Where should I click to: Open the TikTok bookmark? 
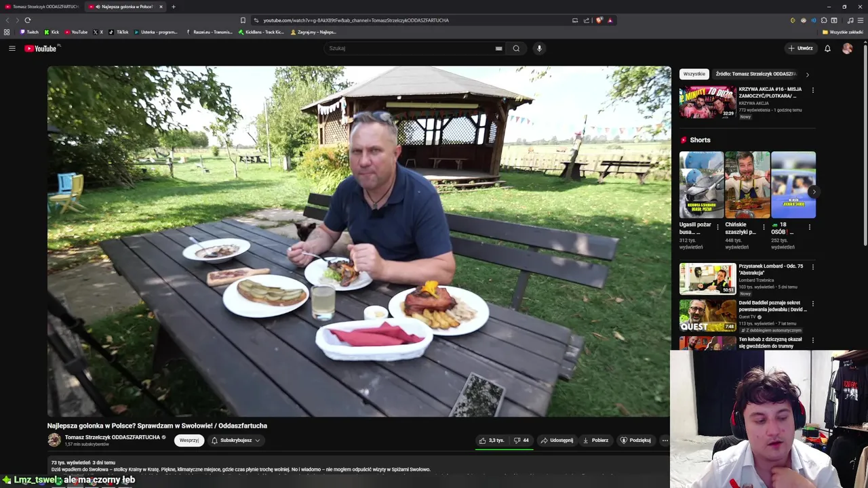click(x=119, y=32)
